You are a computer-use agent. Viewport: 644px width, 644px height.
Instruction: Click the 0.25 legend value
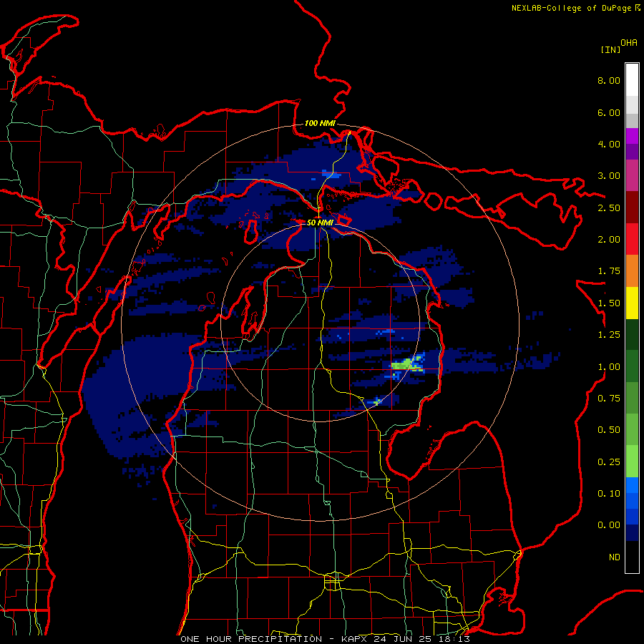(609, 462)
